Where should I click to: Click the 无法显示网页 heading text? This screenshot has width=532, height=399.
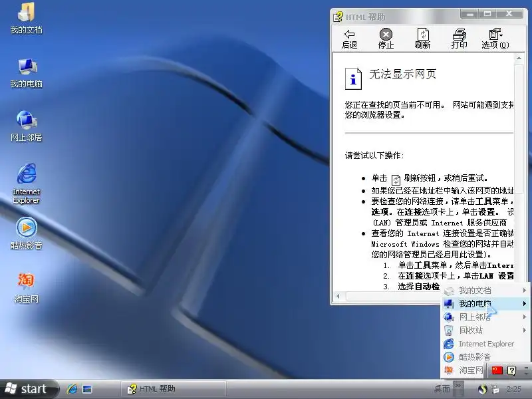coord(402,74)
